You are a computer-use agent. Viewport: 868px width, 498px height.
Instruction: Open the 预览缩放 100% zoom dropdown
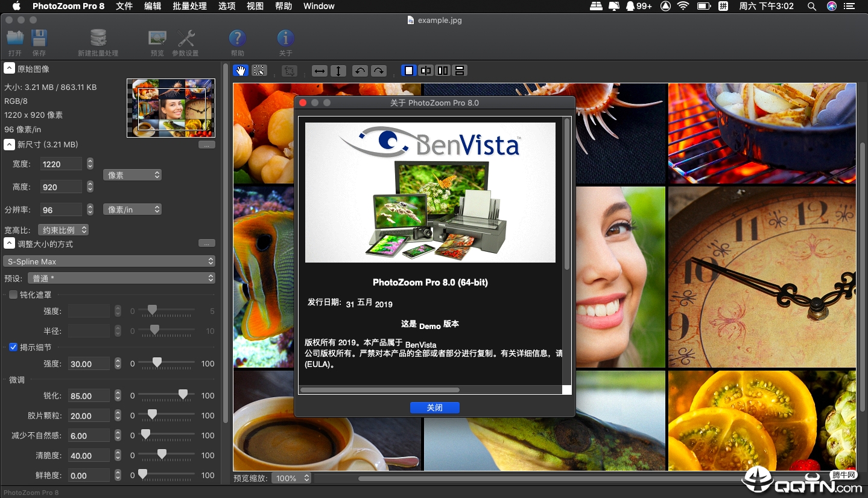pos(291,478)
